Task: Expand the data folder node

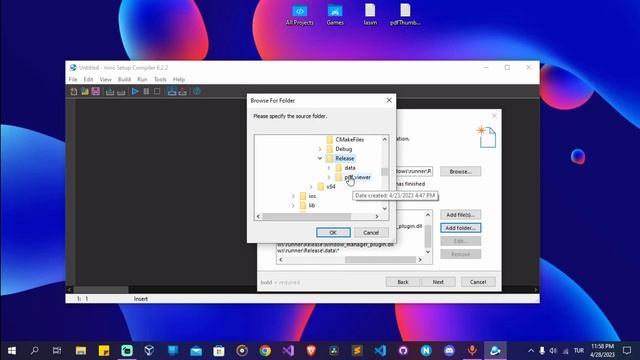Action: tap(329, 168)
